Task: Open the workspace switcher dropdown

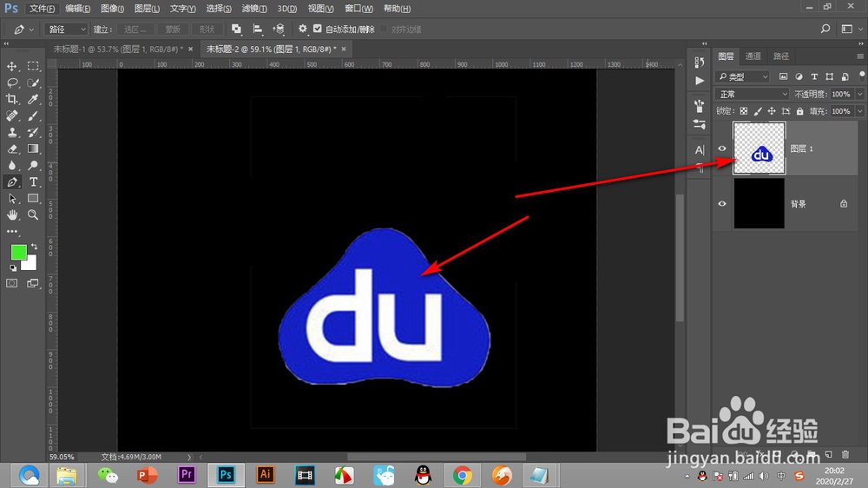Action: tap(850, 29)
